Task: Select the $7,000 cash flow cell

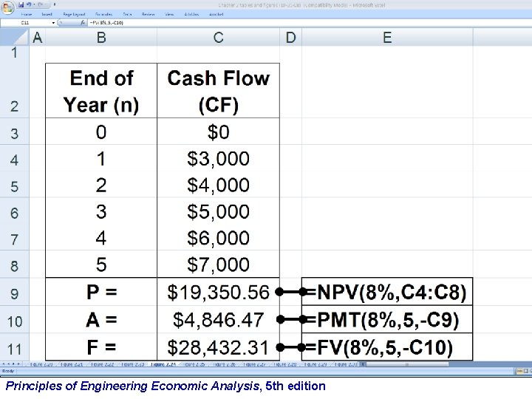Action: (x=218, y=265)
